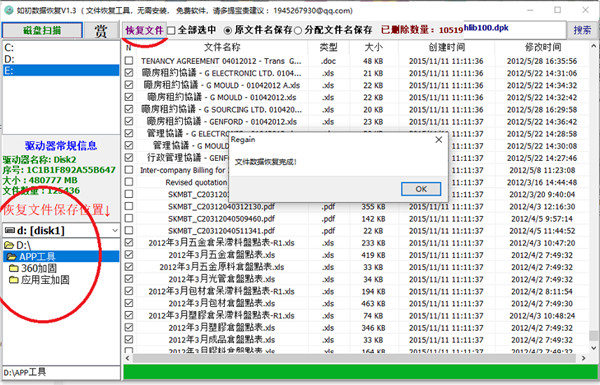Click the 搜索 search button

pyautogui.click(x=582, y=30)
